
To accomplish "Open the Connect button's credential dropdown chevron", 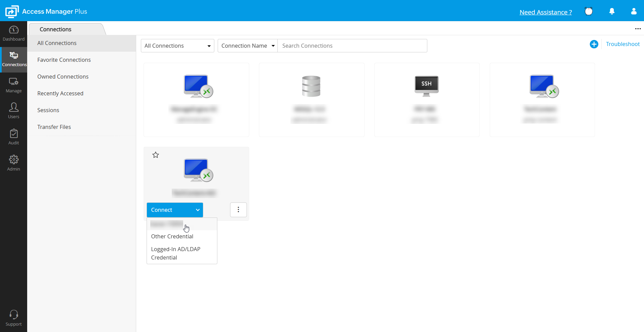I will click(x=198, y=210).
